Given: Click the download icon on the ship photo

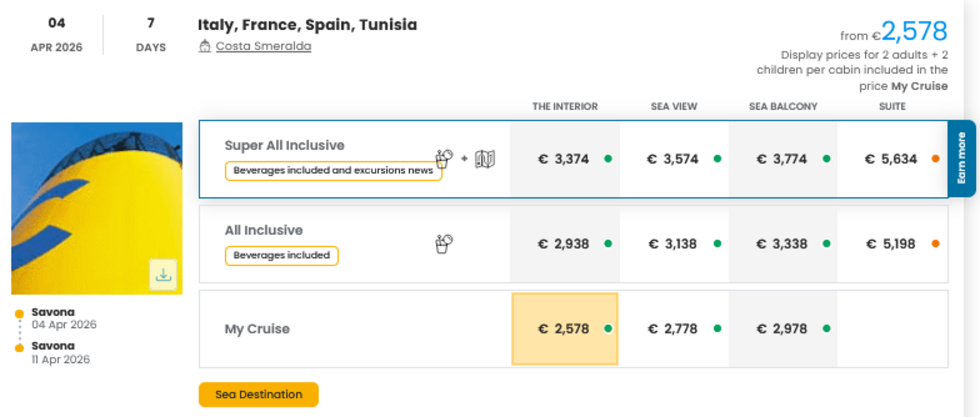Looking at the screenshot, I should tap(164, 274).
